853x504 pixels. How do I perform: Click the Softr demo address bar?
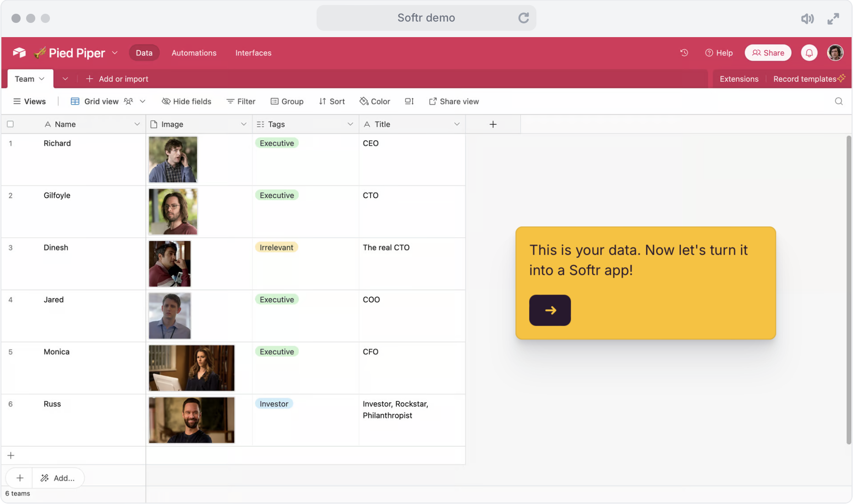click(x=426, y=18)
